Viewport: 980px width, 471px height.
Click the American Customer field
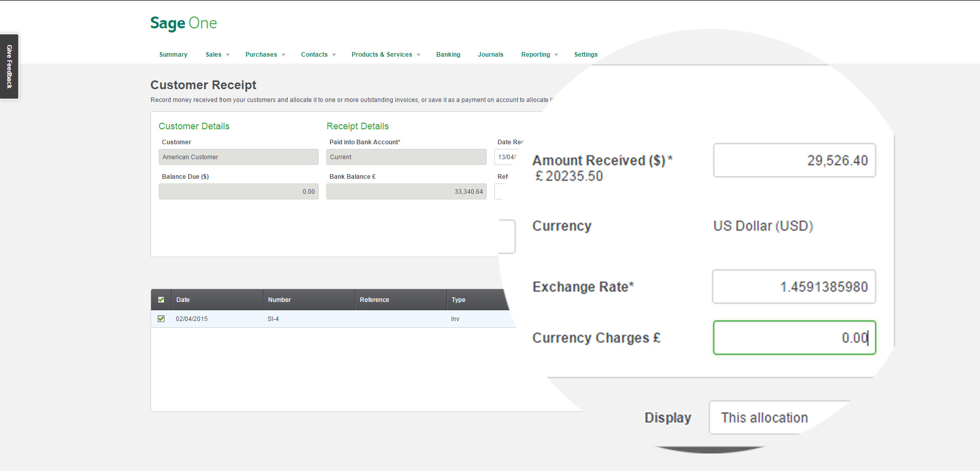pyautogui.click(x=238, y=157)
